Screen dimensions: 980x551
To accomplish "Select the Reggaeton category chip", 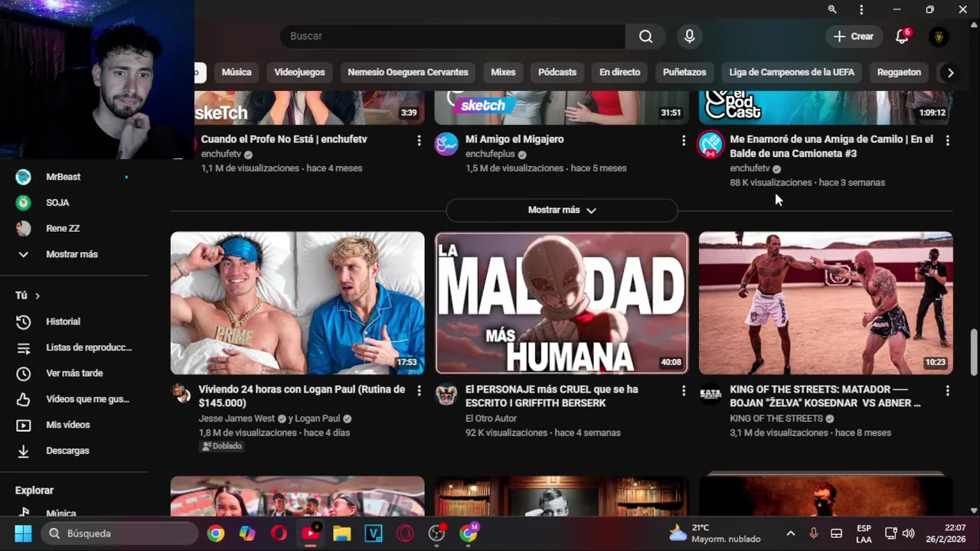I will [x=899, y=72].
